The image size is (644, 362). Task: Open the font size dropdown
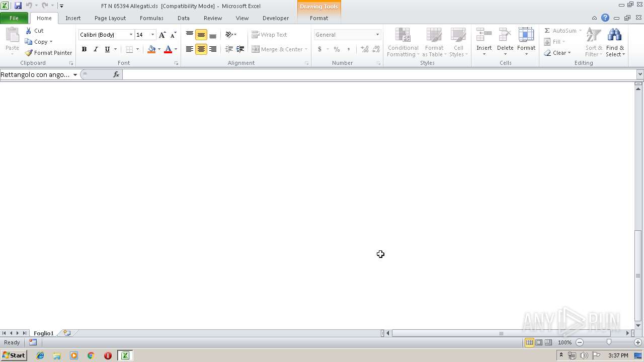152,35
